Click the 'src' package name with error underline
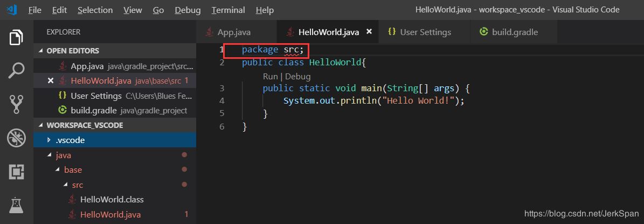Viewport: 644px width, 224px height. tap(291, 50)
